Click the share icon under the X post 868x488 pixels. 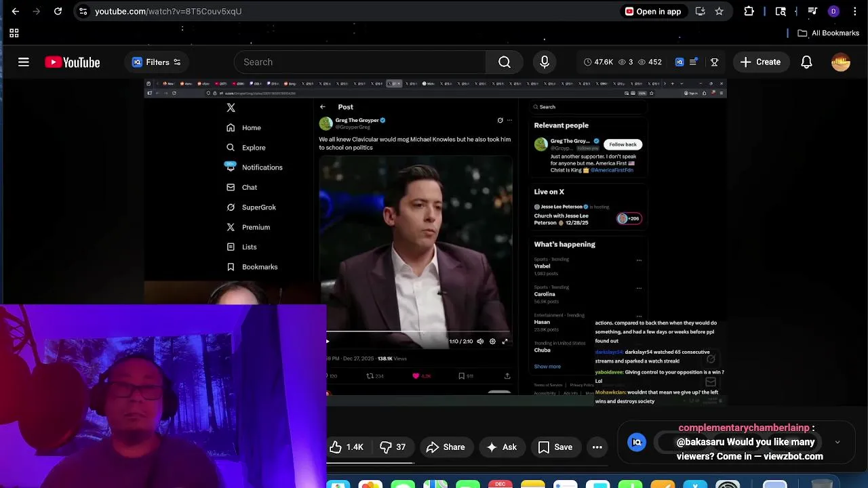(507, 376)
